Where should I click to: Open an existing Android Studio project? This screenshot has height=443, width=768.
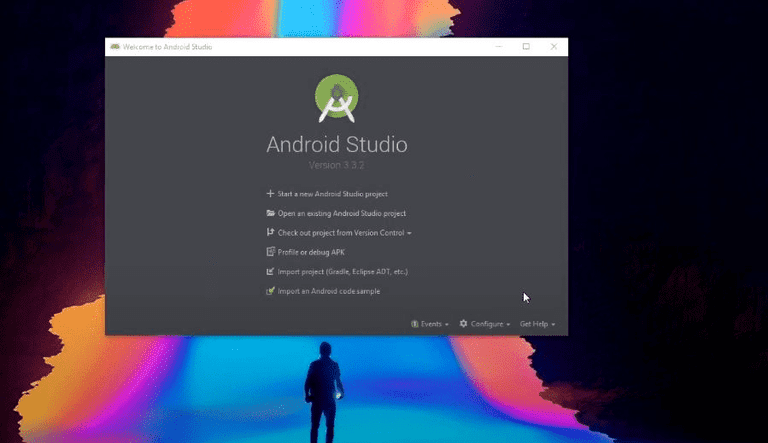pos(341,213)
